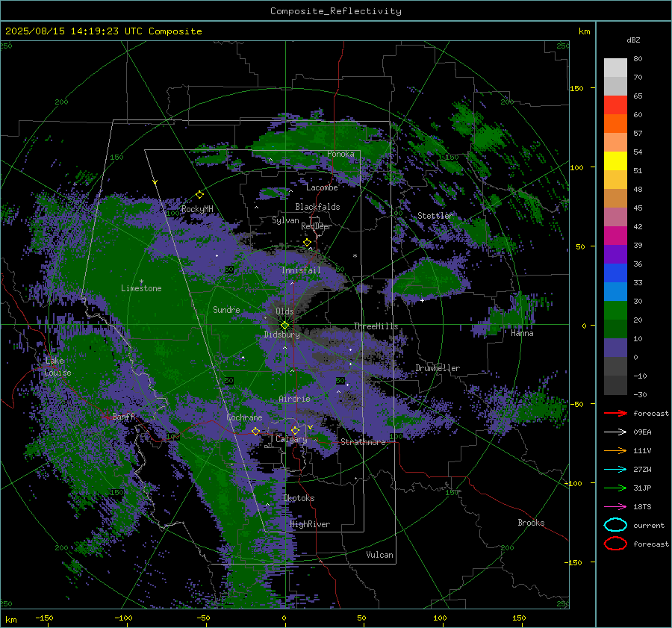Click the Limestone label
672x628 pixels.
141,288
